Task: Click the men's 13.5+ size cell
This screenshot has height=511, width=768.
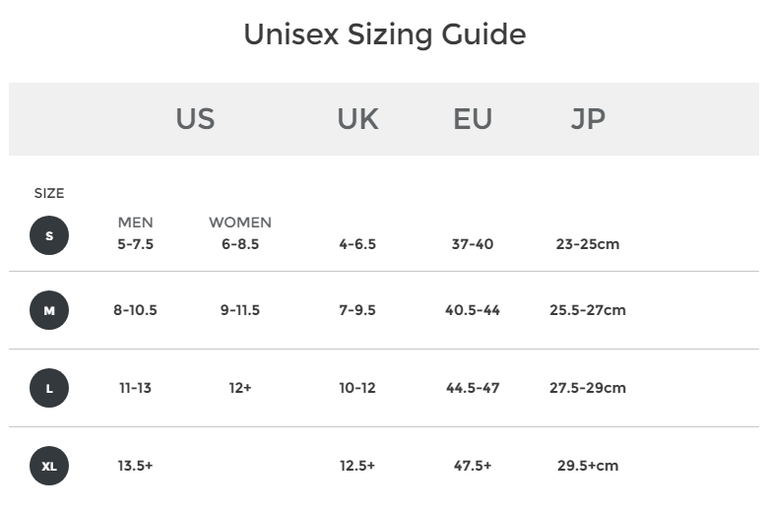Action: pos(135,466)
